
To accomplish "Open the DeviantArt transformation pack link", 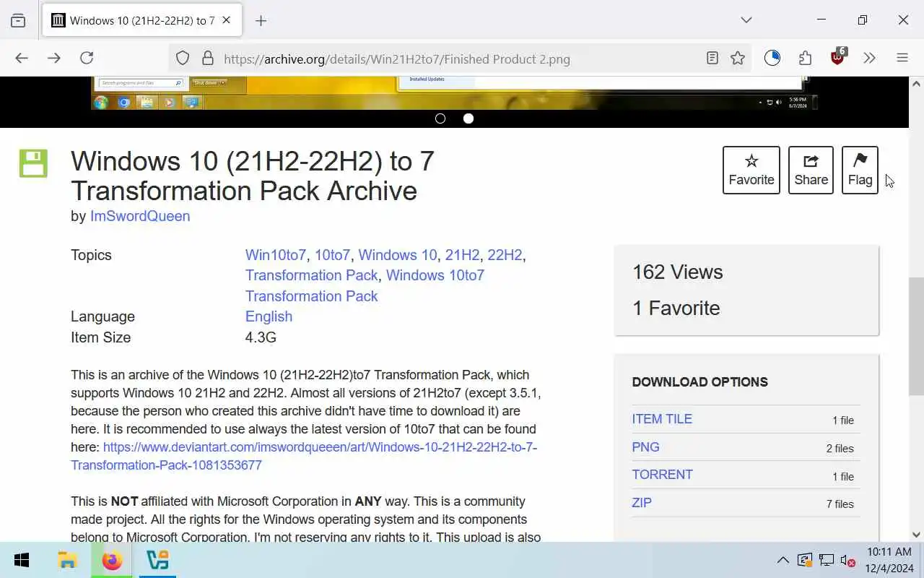I will click(304, 456).
